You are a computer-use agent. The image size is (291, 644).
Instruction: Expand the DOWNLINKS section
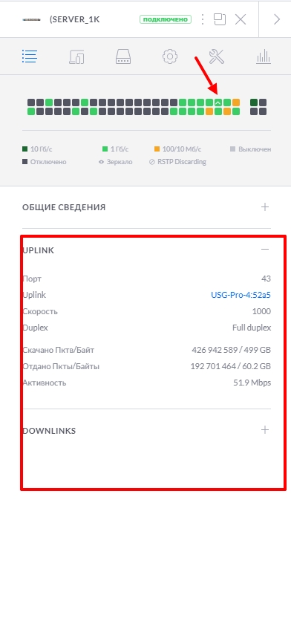(265, 430)
